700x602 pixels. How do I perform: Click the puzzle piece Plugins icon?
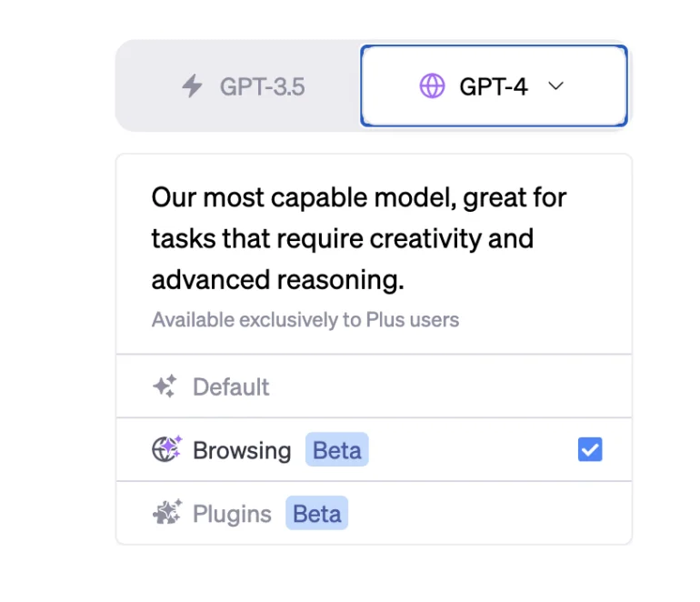pyautogui.click(x=166, y=513)
